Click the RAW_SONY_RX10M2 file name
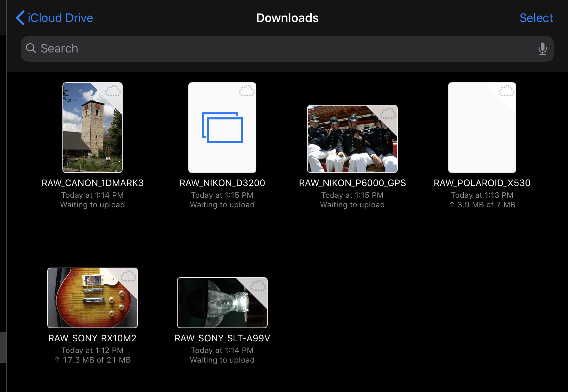Image resolution: width=568 pixels, height=392 pixels. (93, 338)
